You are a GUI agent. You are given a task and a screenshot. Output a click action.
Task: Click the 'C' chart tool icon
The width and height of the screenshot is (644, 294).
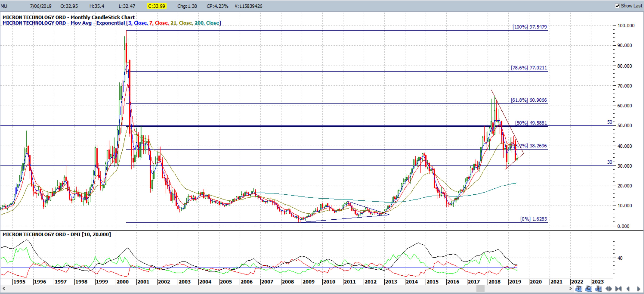[589, 289]
